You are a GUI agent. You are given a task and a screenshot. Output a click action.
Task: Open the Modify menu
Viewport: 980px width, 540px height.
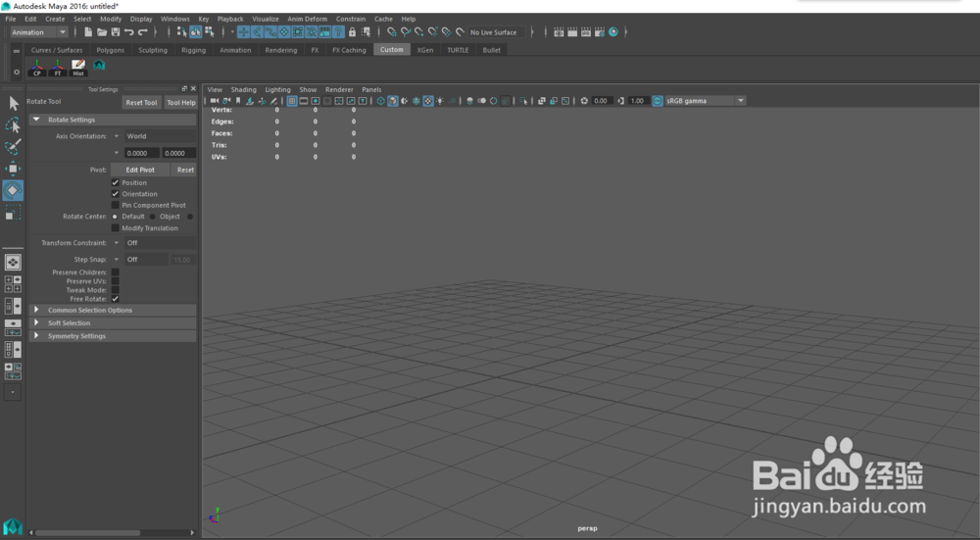point(111,19)
